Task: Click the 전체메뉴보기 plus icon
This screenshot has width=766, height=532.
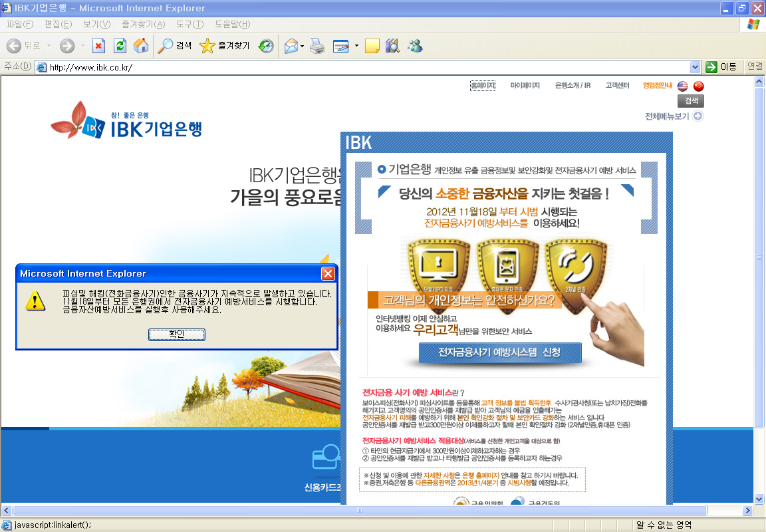Action: 698,116
